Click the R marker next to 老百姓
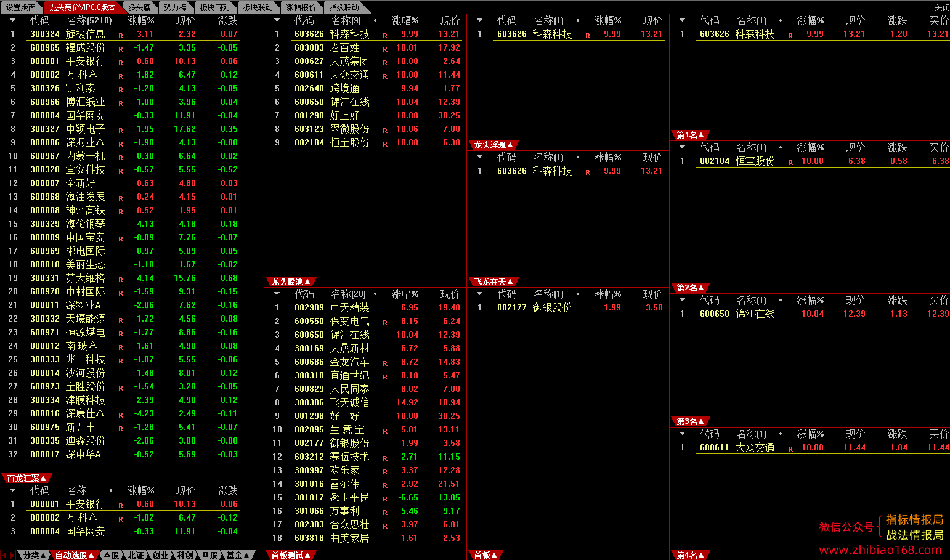The image size is (950, 560). point(385,49)
